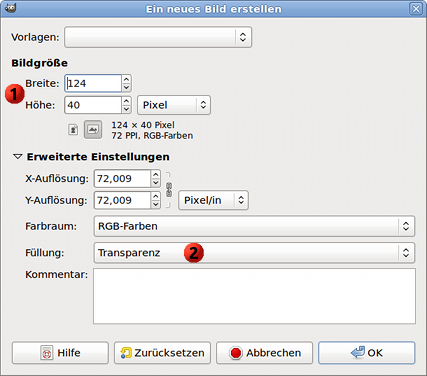
Task: Click into the Y-Auflösung field
Action: point(122,200)
